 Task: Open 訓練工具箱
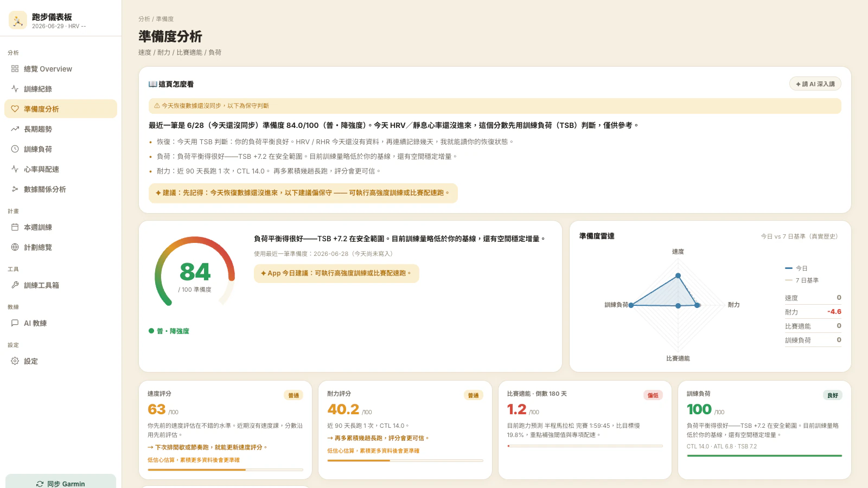pos(61,285)
